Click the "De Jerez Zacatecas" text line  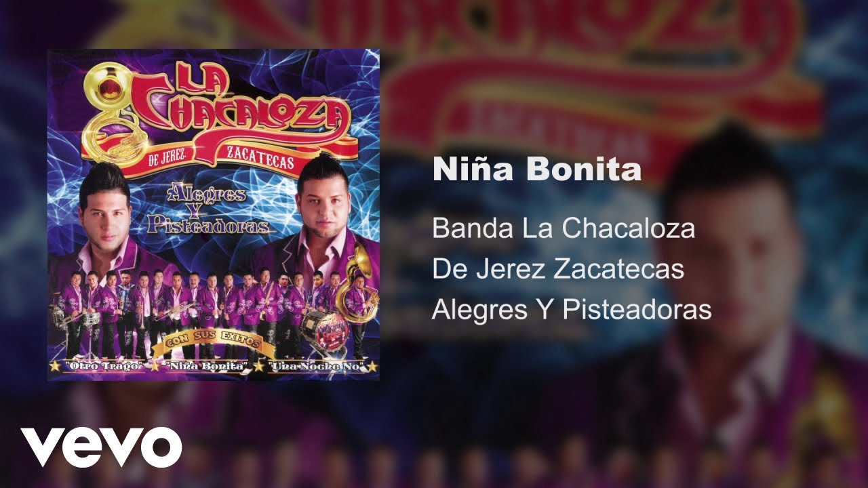(x=558, y=269)
